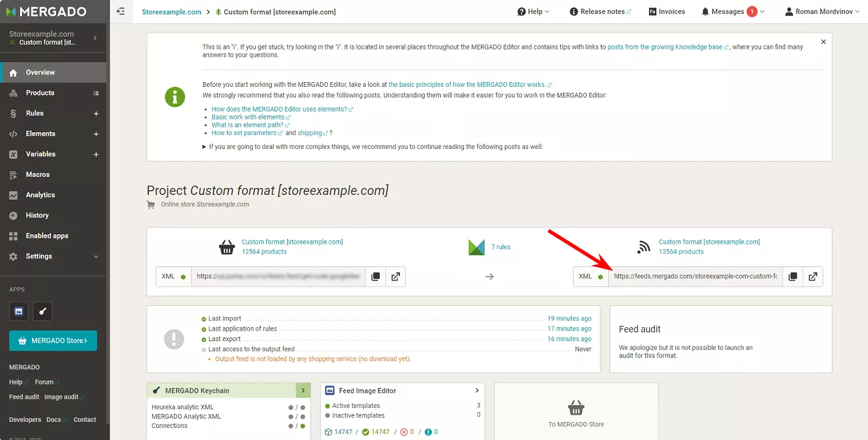Click '17 minutes ago' rules application time

[570, 328]
